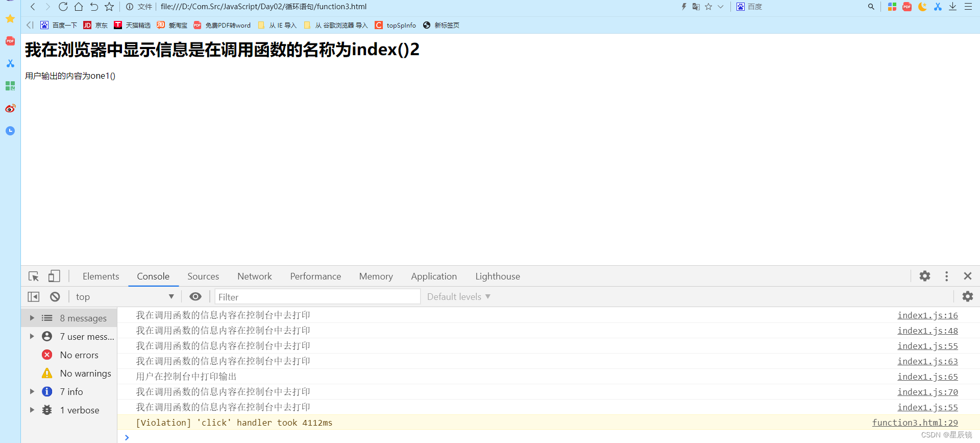
Task: Open the 百度一下 bookmark
Action: (x=59, y=25)
